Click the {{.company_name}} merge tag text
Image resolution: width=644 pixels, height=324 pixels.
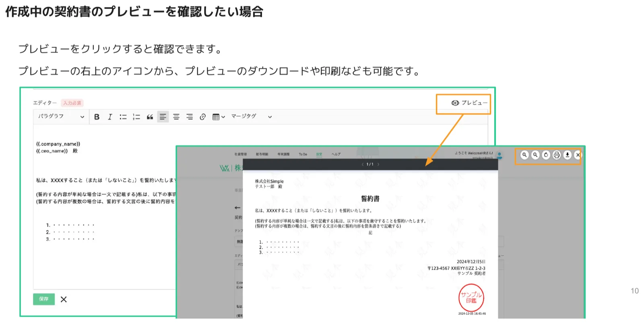[x=58, y=144]
